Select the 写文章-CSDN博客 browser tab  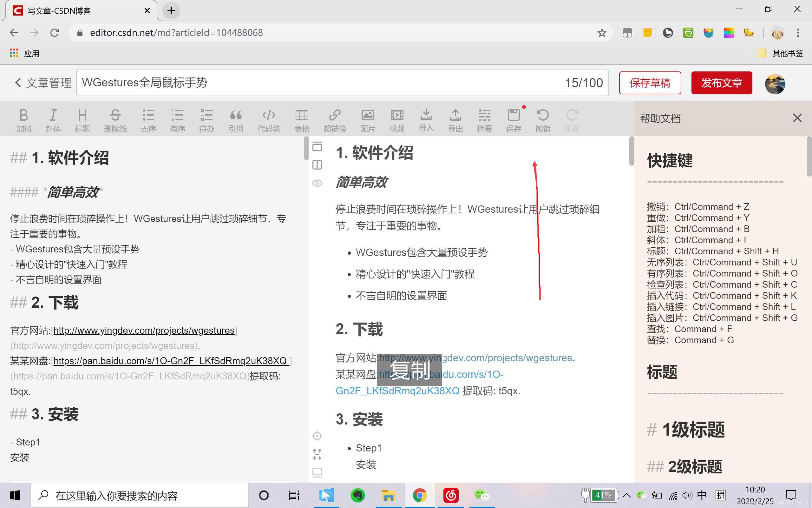(81, 11)
